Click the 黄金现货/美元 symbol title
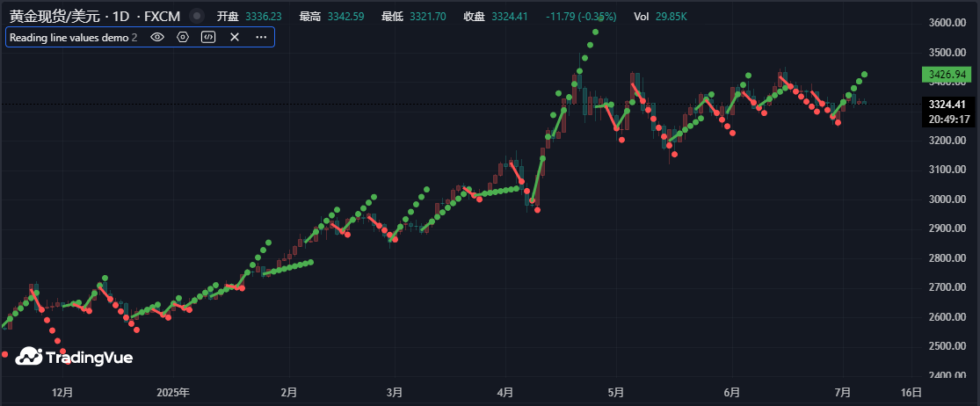 pyautogui.click(x=56, y=17)
